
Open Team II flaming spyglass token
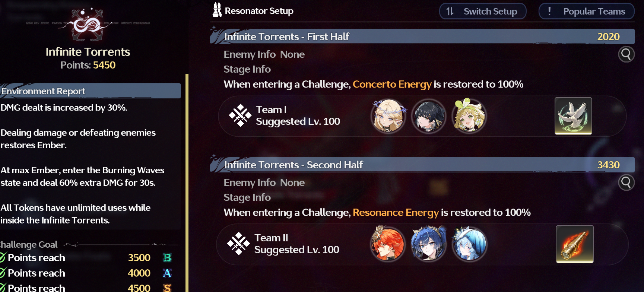coord(575,244)
